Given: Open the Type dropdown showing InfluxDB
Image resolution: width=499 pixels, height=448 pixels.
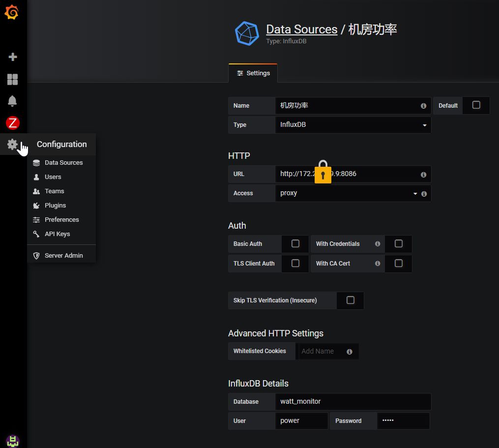Looking at the screenshot, I should (x=353, y=125).
